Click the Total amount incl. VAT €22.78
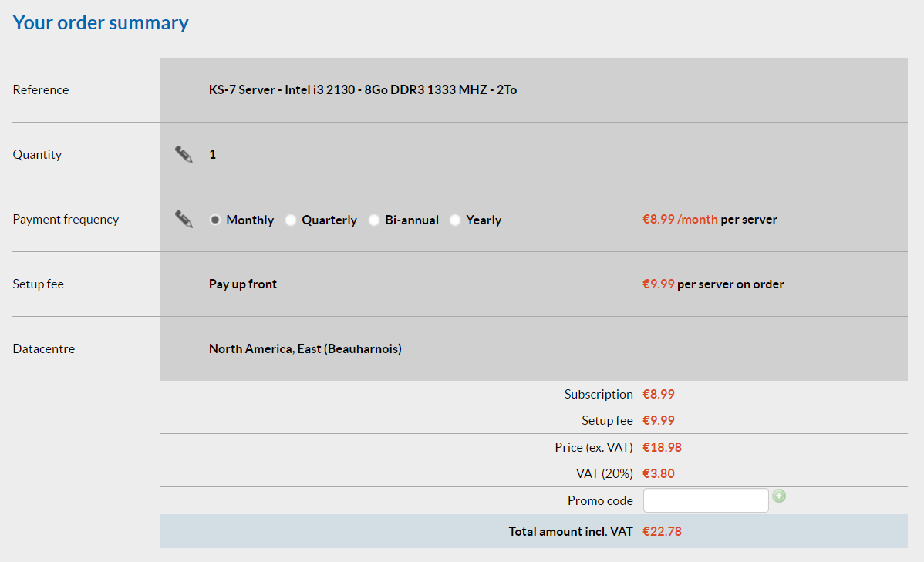The image size is (924, 562). tap(662, 531)
